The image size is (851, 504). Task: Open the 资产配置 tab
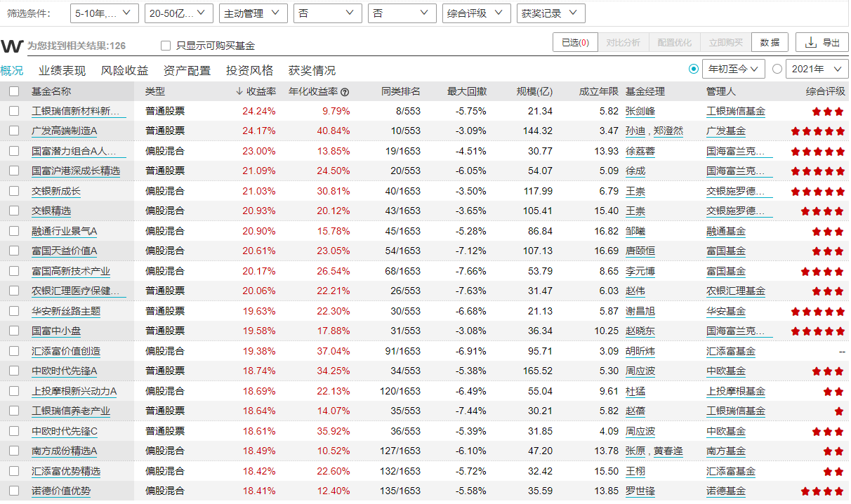point(187,71)
